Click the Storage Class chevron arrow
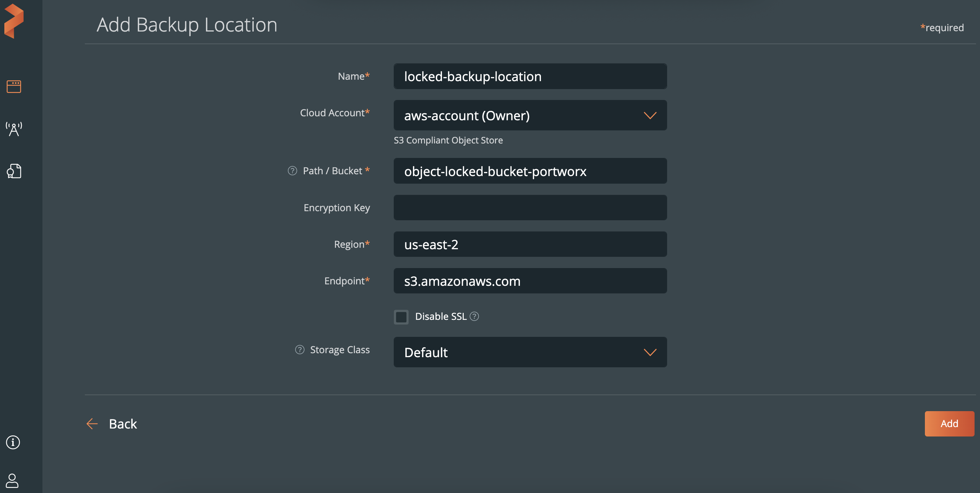The height and width of the screenshot is (493, 980). tap(650, 352)
